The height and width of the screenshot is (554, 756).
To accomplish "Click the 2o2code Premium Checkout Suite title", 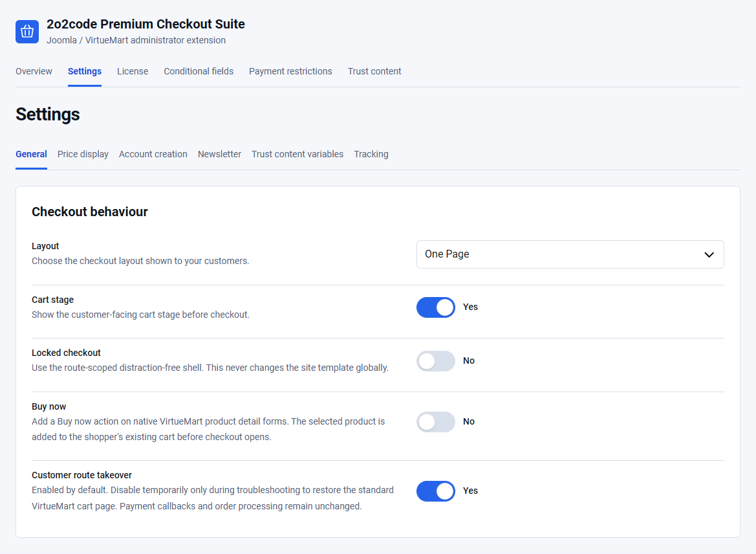I will 146,24.
